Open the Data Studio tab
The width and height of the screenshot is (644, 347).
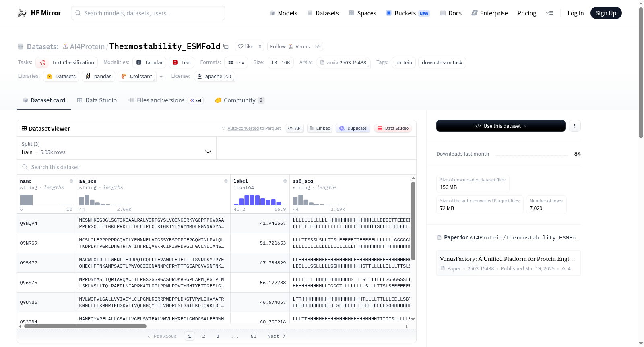point(97,100)
